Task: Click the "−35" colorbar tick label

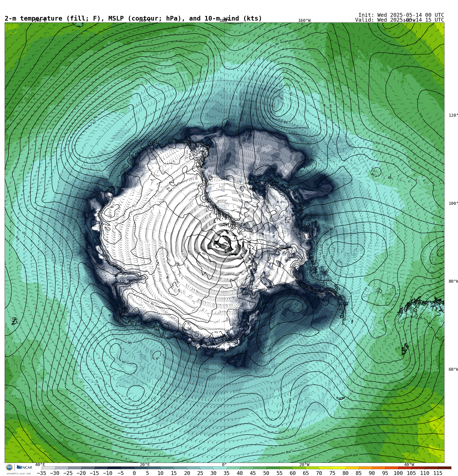Action: (41, 473)
